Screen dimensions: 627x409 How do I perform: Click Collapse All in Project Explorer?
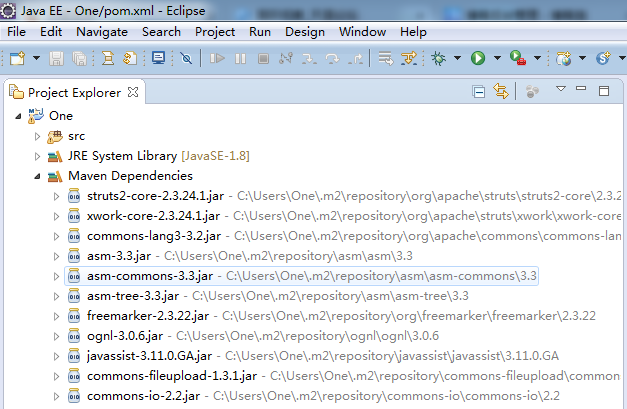coord(478,92)
